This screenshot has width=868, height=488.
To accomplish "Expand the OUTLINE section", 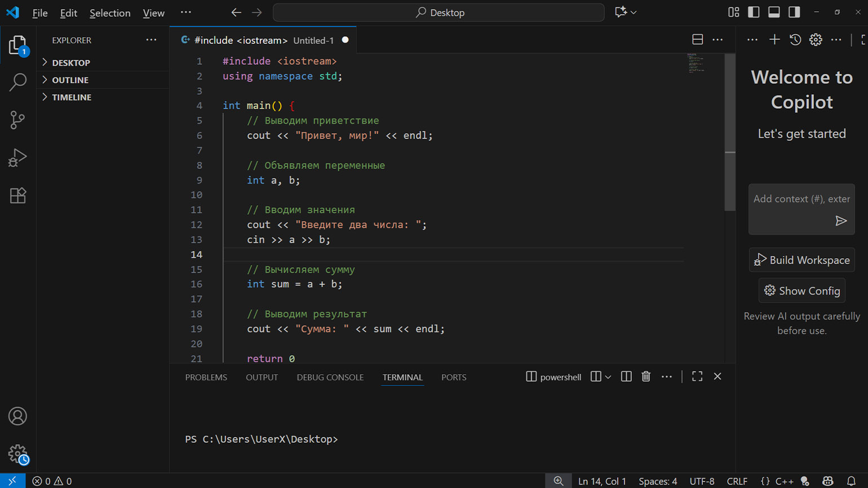I will pyautogui.click(x=70, y=80).
